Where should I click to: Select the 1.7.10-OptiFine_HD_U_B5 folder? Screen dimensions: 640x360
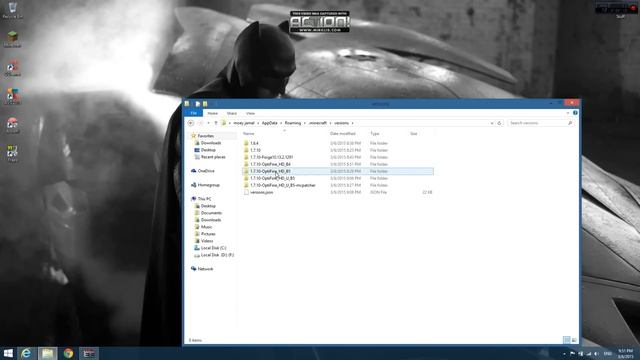[x=272, y=178]
